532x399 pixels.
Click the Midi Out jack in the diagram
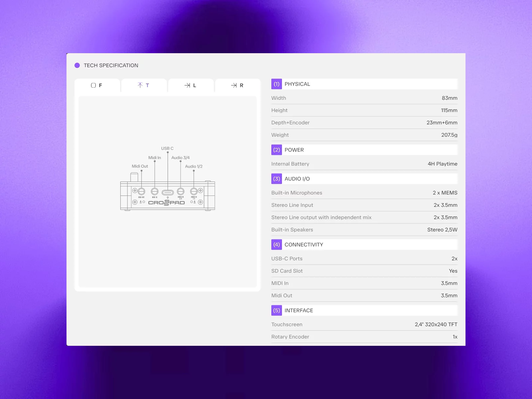[x=141, y=192]
